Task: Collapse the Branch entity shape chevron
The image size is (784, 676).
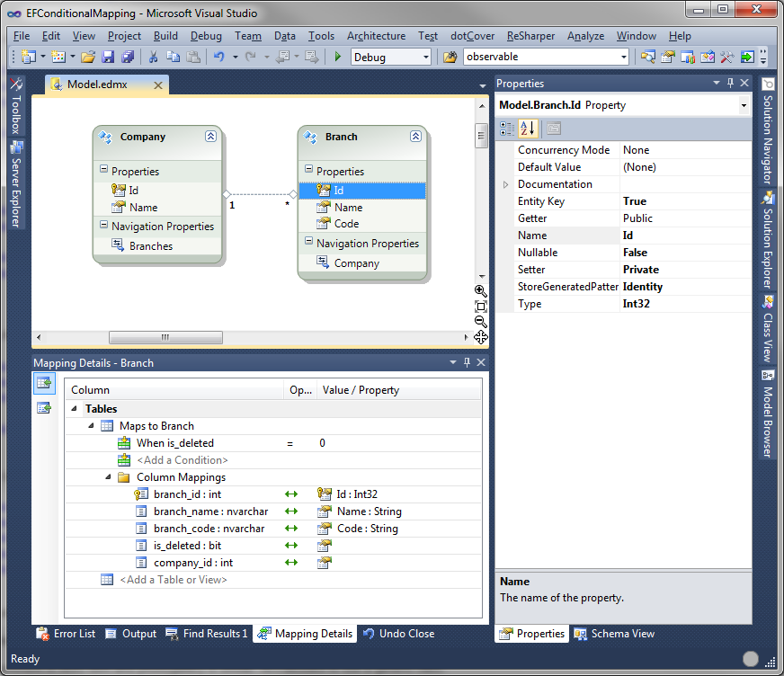Action: (x=415, y=137)
